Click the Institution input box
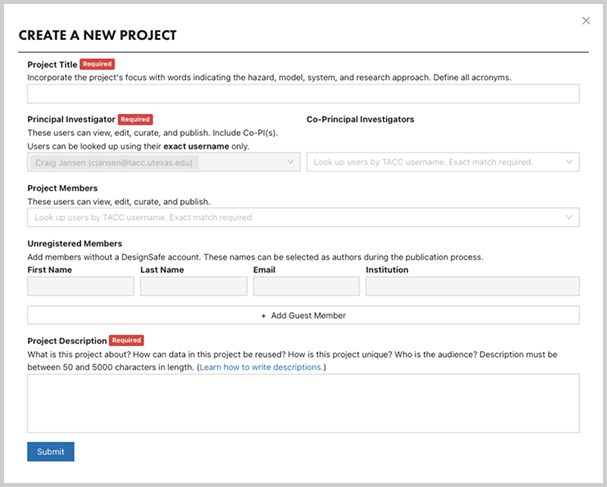The image size is (607, 487). pyautogui.click(x=472, y=286)
